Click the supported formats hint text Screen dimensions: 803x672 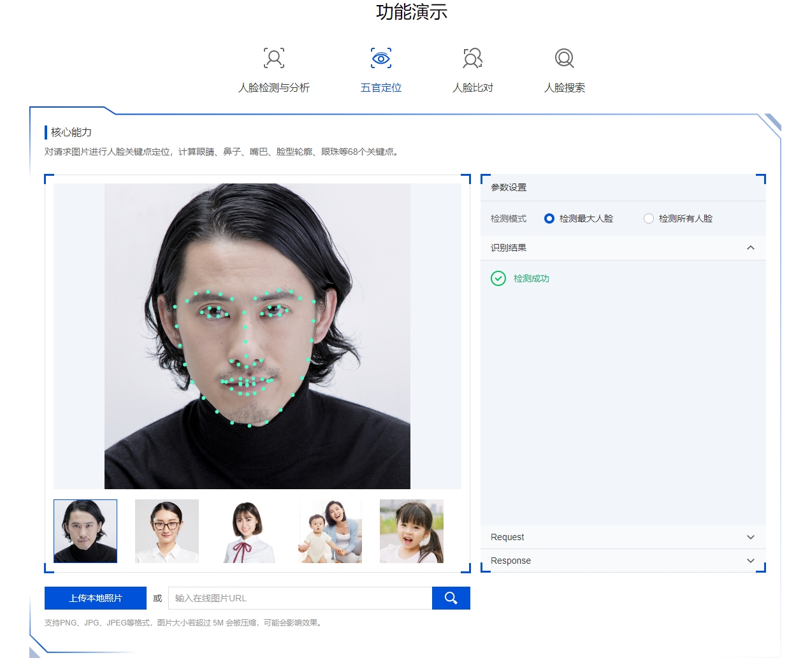(184, 622)
